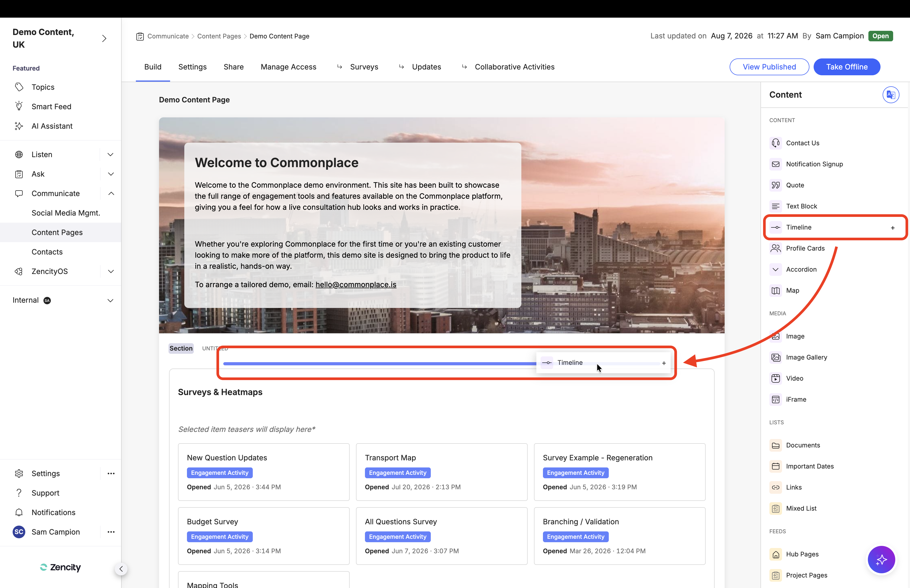Select the Hub Pages home icon

(776, 554)
